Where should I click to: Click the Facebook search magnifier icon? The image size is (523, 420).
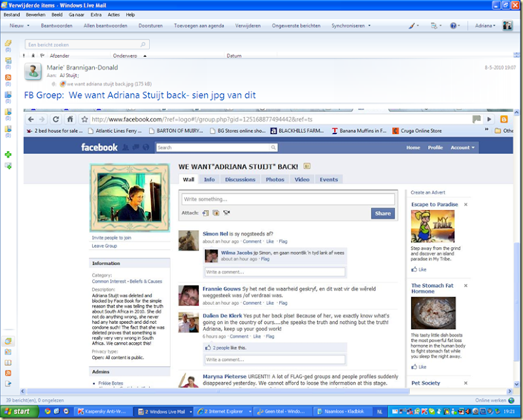[273, 147]
